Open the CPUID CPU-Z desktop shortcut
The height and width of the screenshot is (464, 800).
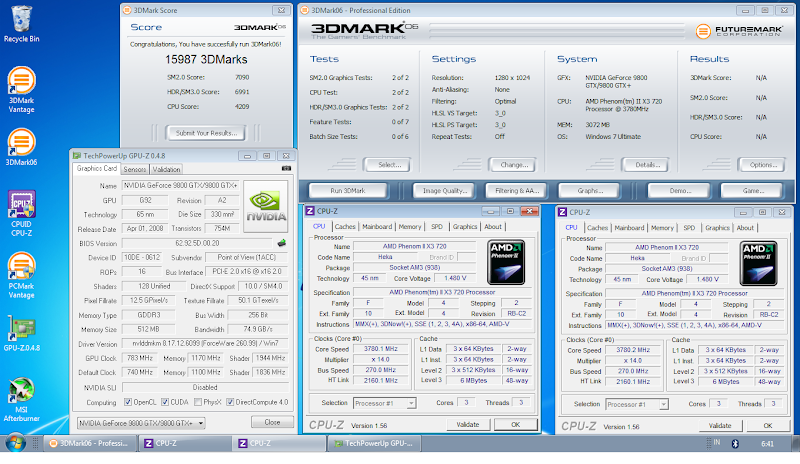click(21, 213)
